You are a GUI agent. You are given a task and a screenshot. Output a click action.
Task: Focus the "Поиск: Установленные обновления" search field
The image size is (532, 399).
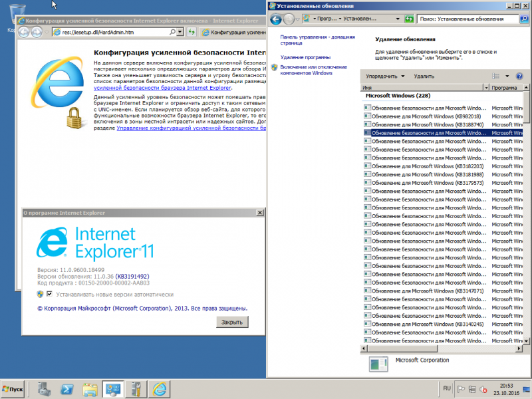(x=468, y=19)
